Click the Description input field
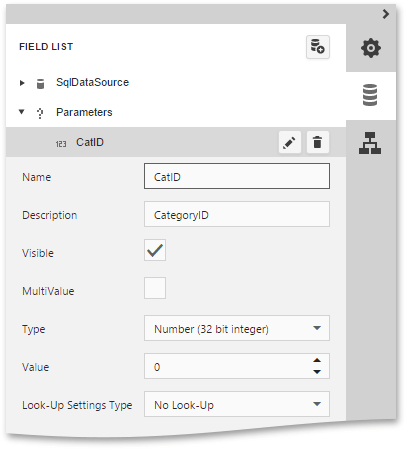The image size is (406, 450). click(x=237, y=214)
